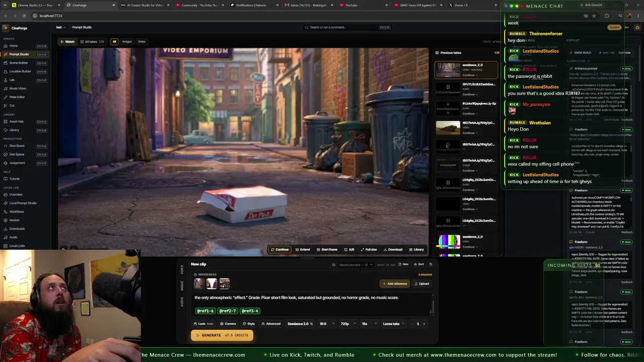The width and height of the screenshot is (644, 362).
Task: Select the Images filter tab
Action: pos(127,42)
